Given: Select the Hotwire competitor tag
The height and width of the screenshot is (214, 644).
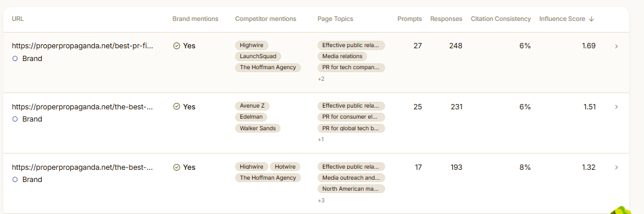Looking at the screenshot, I should (x=285, y=167).
